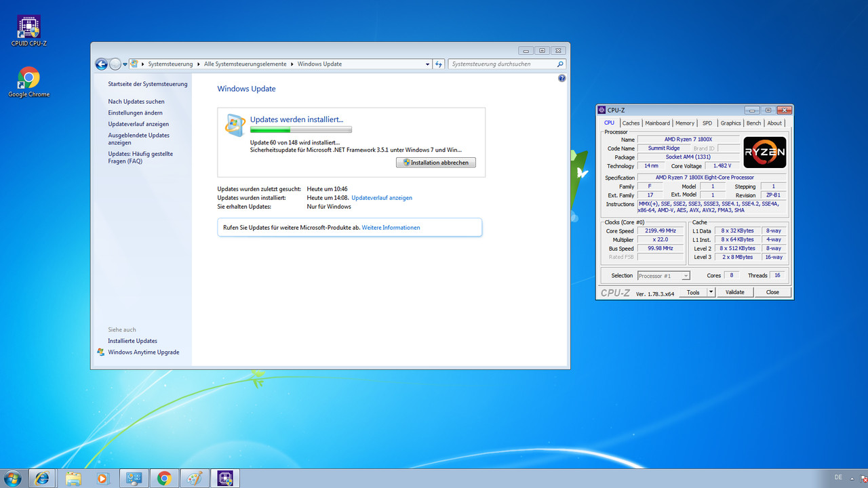The image size is (868, 488).
Task: Open Windows Anytime Upgrade link
Action: coord(144,352)
